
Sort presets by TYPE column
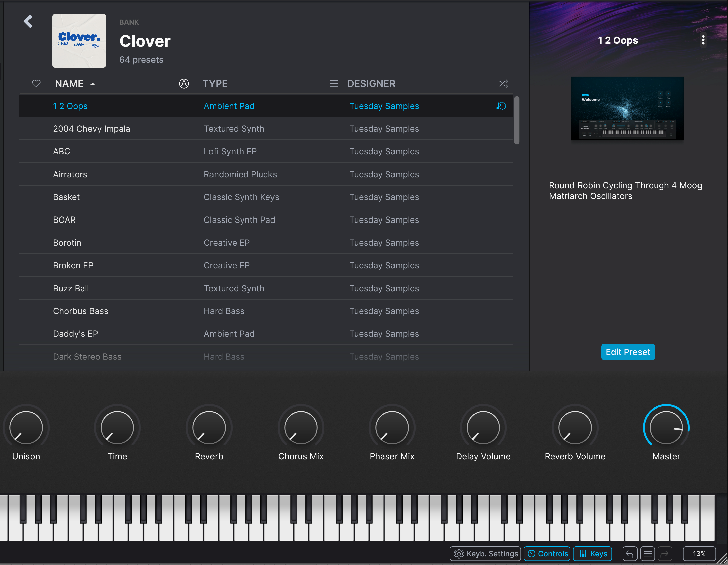click(215, 83)
